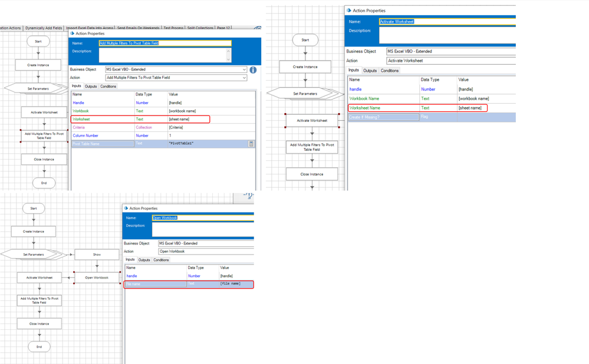Open expression calculator icon in Pivot Table Name row
Image resolution: width=589 pixels, height=364 pixels.
pos(251,144)
